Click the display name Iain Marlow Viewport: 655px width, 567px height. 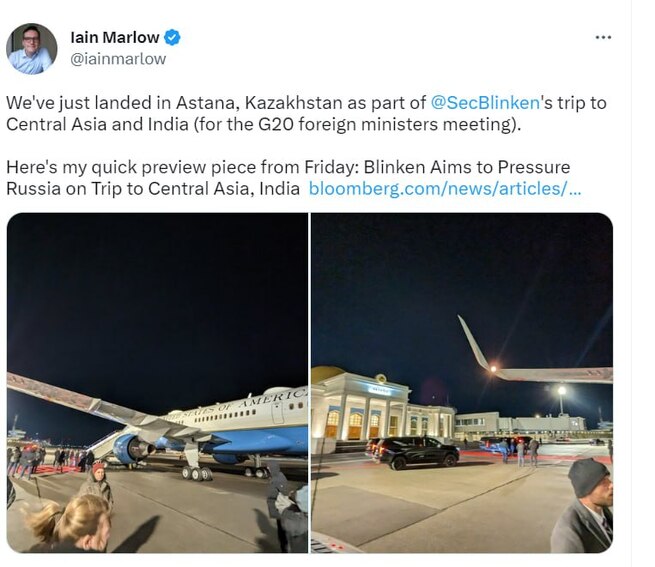pyautogui.click(x=114, y=38)
